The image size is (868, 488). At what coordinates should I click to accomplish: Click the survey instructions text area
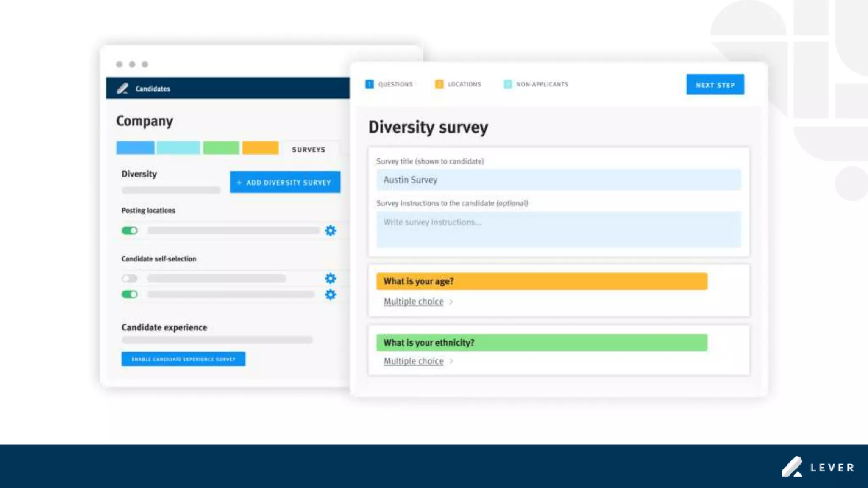coord(559,230)
